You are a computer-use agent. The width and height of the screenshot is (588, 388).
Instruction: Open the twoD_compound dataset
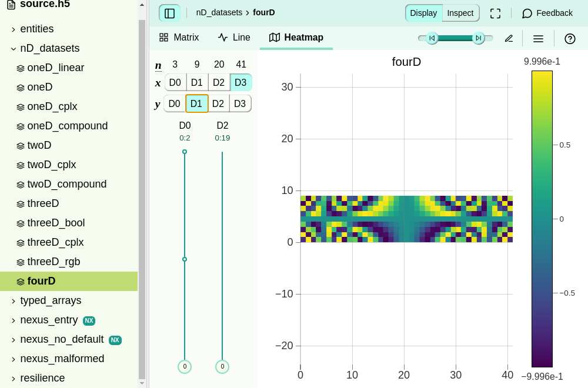(69, 184)
